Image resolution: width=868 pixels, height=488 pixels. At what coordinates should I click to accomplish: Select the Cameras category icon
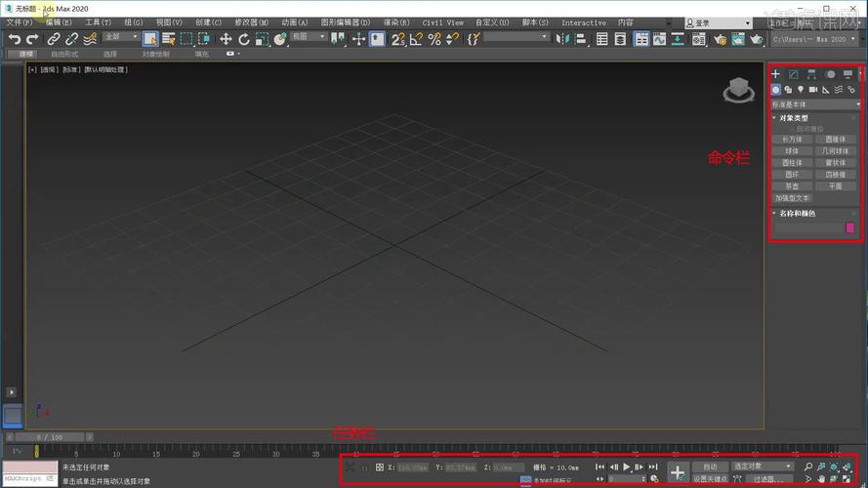click(813, 90)
